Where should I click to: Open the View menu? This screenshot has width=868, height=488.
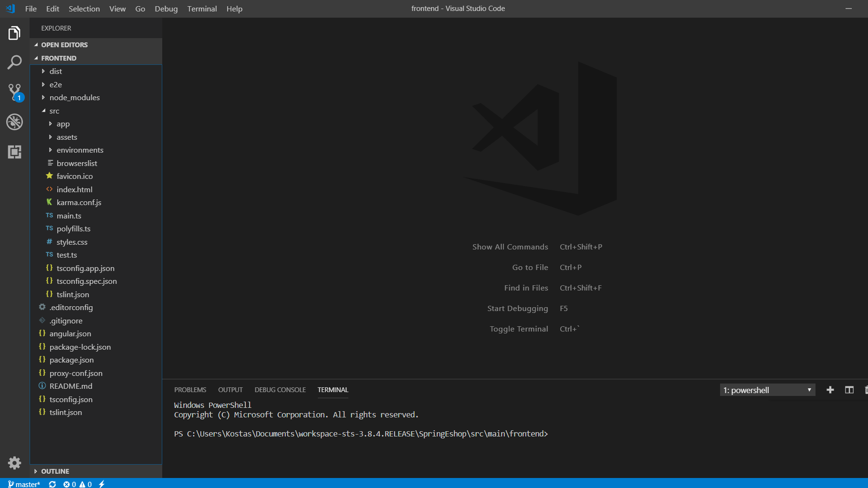[x=117, y=9]
